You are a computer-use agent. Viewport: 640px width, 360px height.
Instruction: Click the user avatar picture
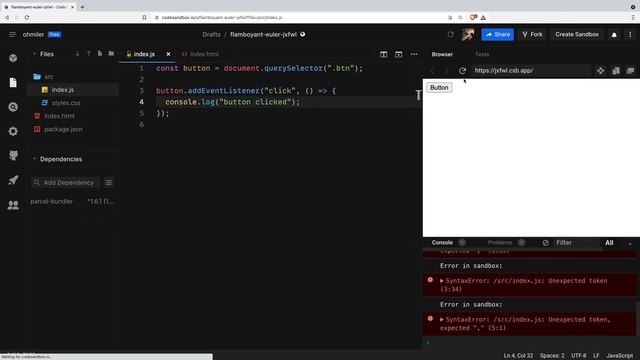pos(468,35)
